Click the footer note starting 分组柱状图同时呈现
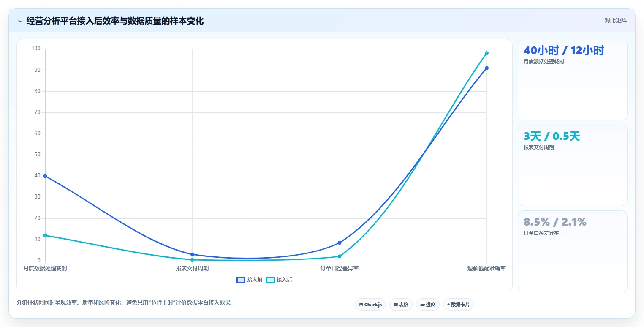 [x=125, y=303]
